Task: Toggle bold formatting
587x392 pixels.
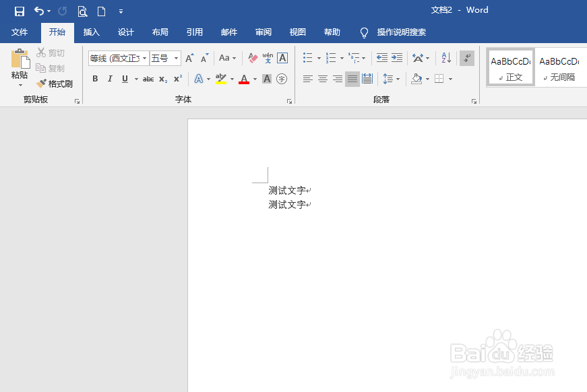Action: [x=95, y=79]
